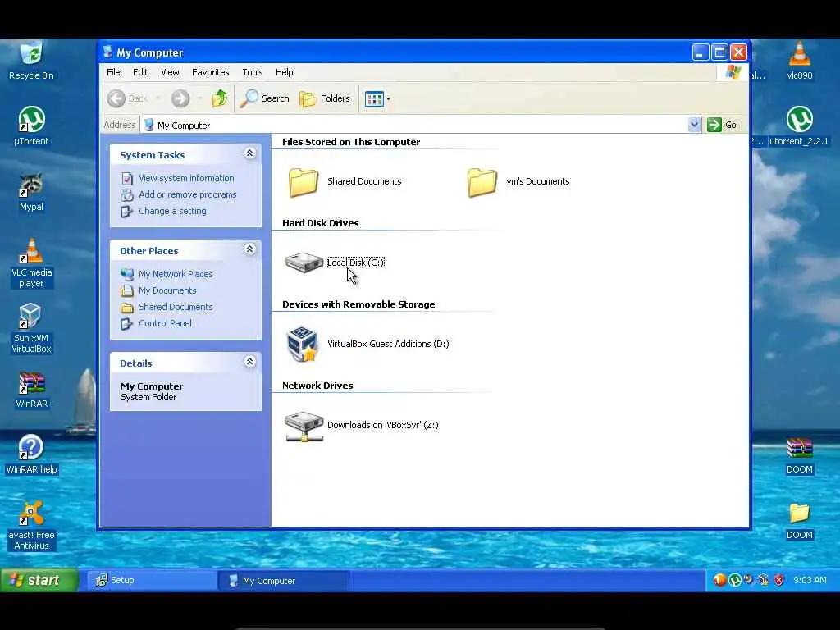
Task: Click the Forward navigation button
Action: tap(180, 98)
